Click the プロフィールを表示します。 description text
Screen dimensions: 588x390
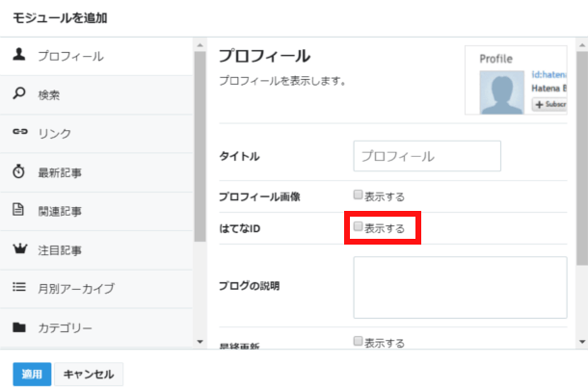click(x=282, y=81)
